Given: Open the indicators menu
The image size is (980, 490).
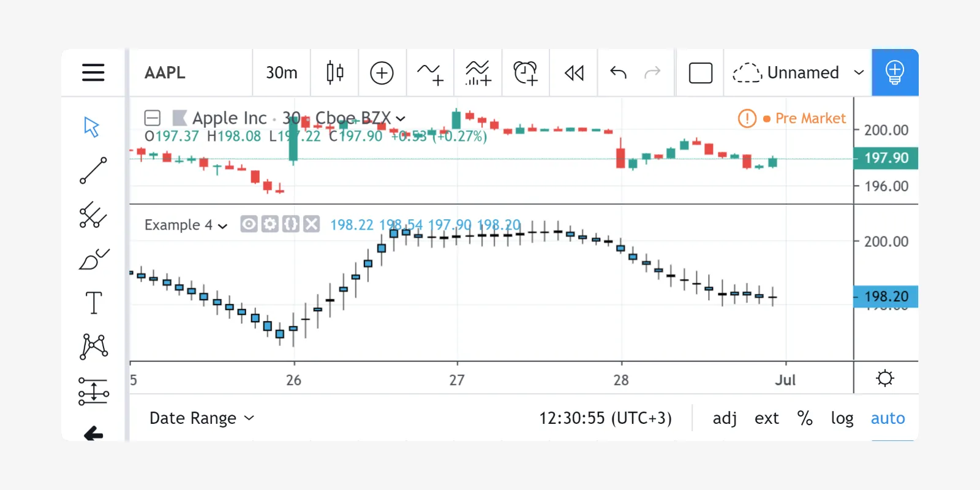Looking at the screenshot, I should pos(430,72).
